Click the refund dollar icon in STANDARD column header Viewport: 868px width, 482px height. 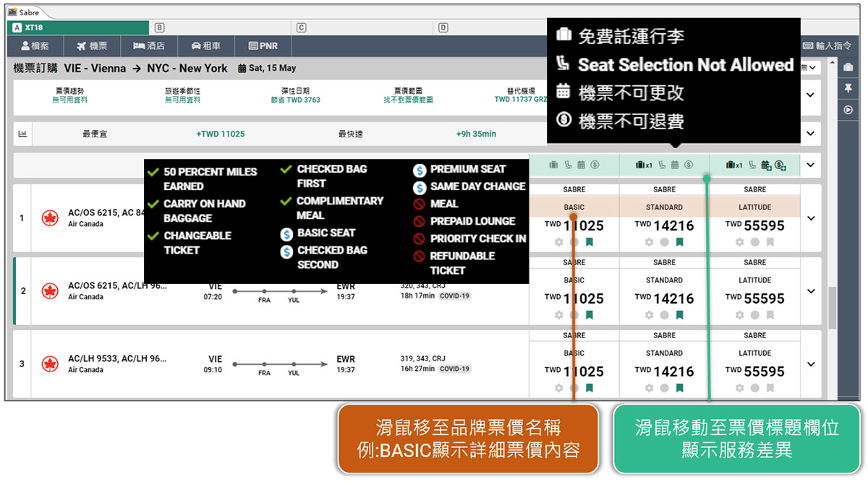[x=689, y=165]
